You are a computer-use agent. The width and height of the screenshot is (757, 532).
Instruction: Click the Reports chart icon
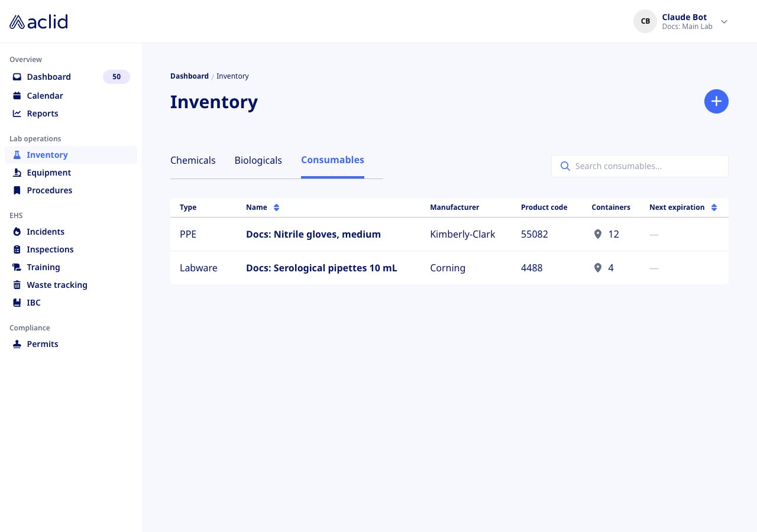point(17,113)
